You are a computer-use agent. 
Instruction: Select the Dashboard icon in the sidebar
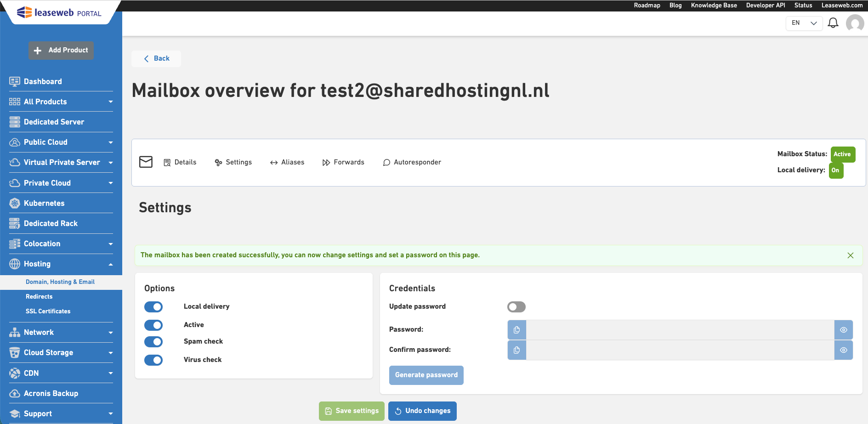click(14, 81)
